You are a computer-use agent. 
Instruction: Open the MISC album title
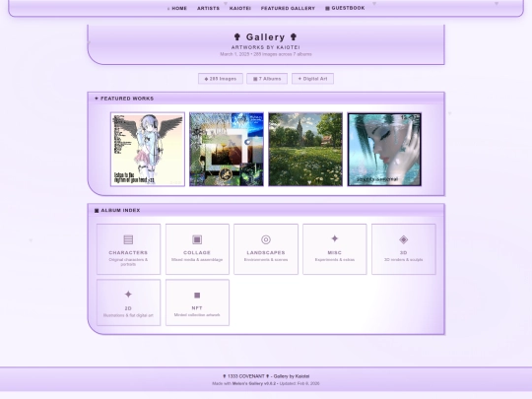[x=335, y=253]
